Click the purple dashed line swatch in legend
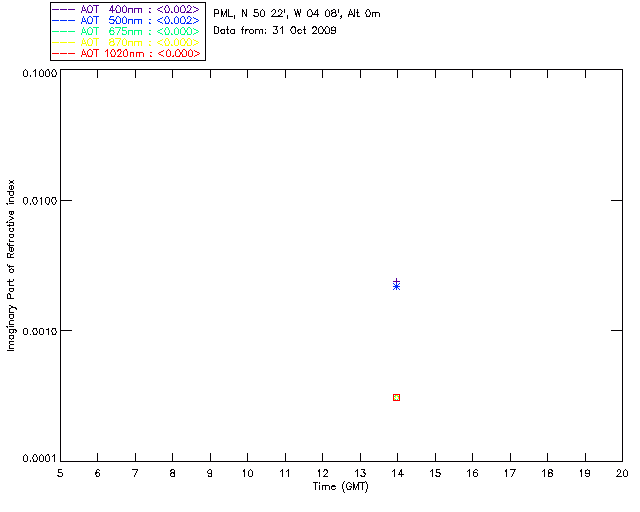Screen dimensions: 640x512 [x=64, y=9]
